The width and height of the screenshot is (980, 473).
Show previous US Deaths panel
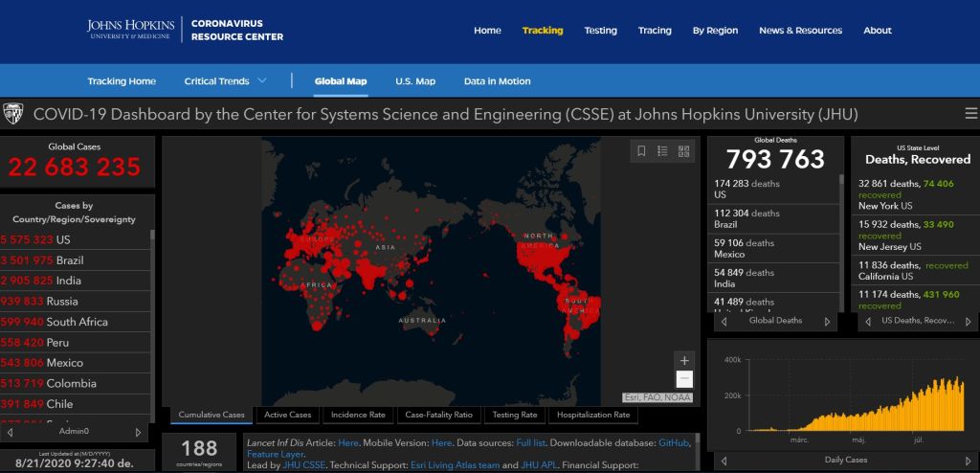click(868, 322)
